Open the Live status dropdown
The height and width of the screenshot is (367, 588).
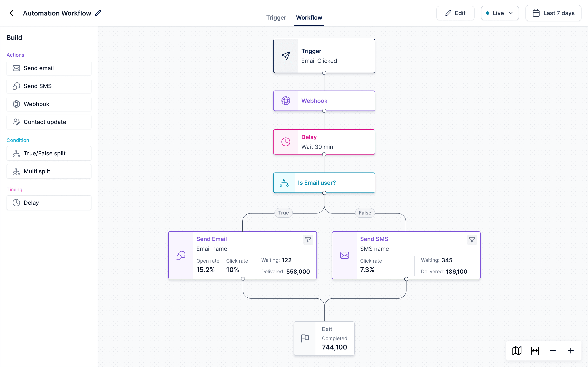[500, 13]
